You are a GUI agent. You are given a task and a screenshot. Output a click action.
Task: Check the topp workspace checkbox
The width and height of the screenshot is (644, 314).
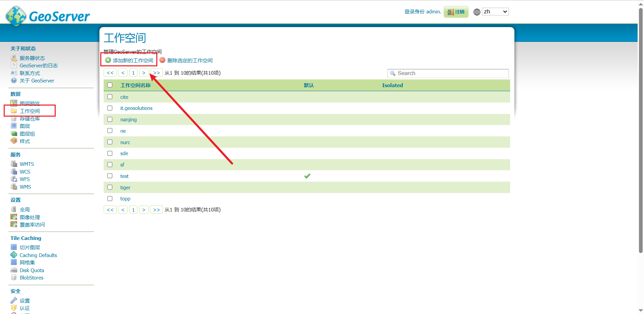[110, 199]
